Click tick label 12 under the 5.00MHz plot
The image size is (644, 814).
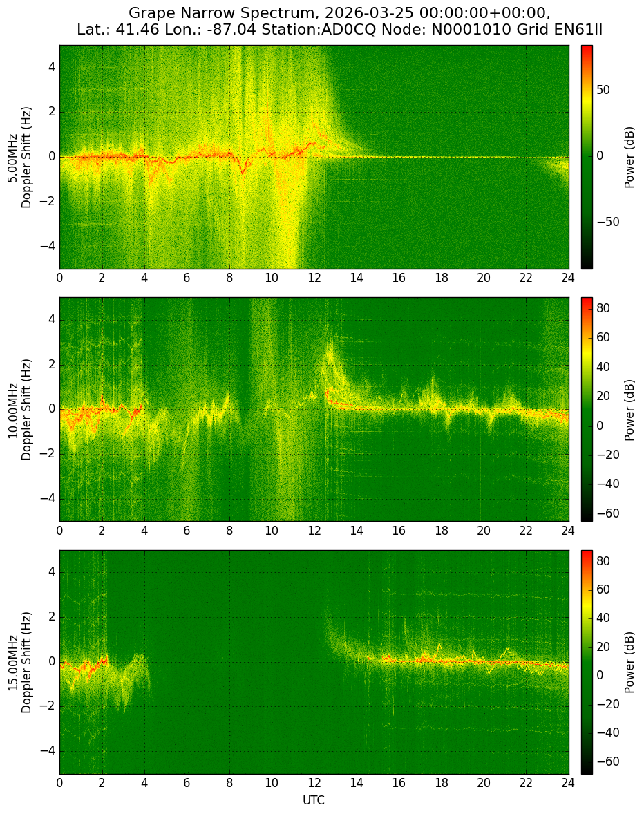[x=314, y=278]
